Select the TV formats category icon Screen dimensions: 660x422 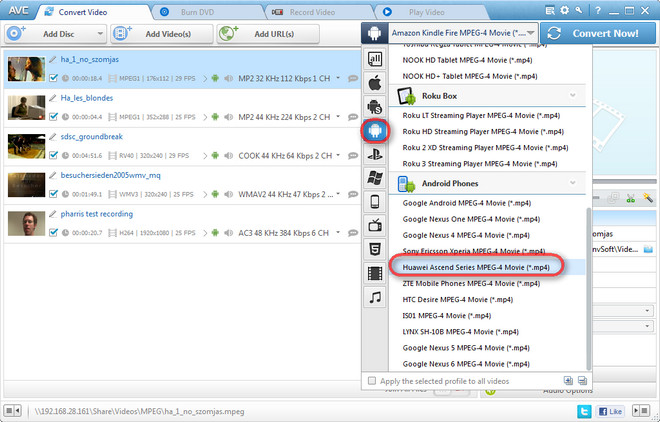pyautogui.click(x=375, y=226)
